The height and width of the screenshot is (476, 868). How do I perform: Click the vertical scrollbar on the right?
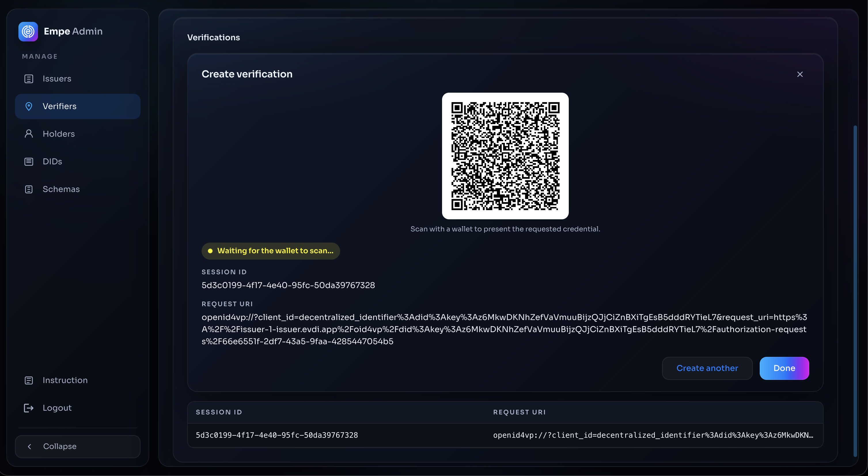tap(855, 291)
